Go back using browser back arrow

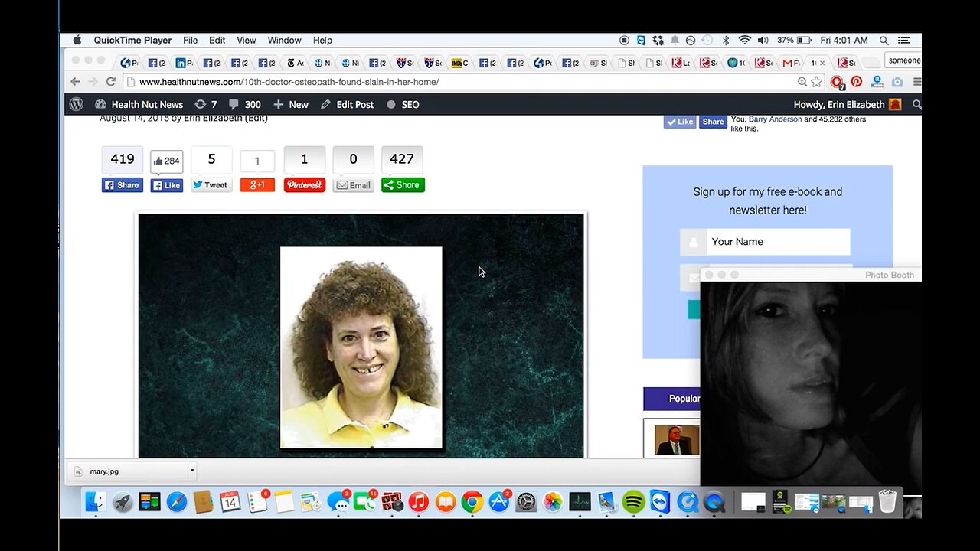pos(75,82)
